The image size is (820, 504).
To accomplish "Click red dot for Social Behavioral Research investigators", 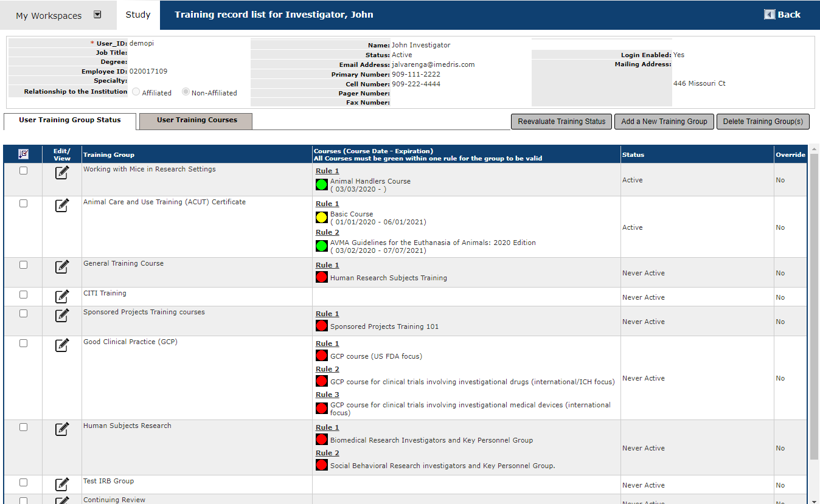I will 322,465.
